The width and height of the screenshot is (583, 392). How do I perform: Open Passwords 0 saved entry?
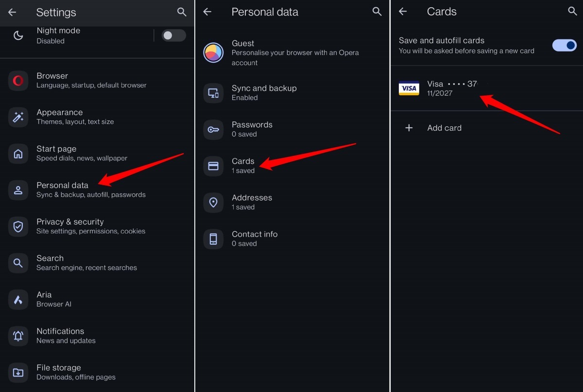pyautogui.click(x=292, y=129)
